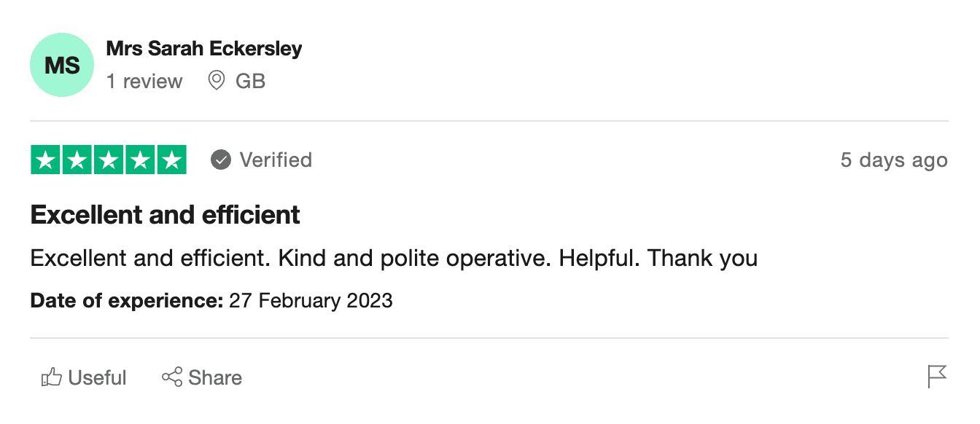The height and width of the screenshot is (424, 980).
Task: Open the "Excellent and efficient" review title
Action: click(166, 215)
